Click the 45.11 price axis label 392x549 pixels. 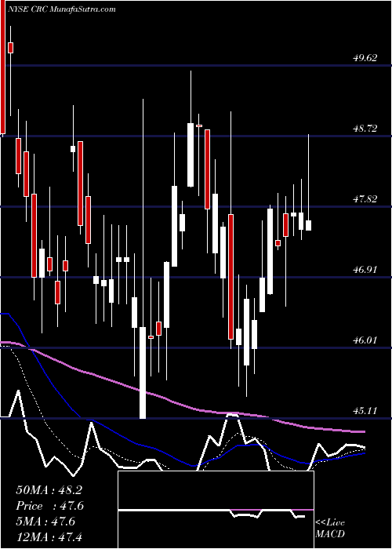tap(365, 410)
